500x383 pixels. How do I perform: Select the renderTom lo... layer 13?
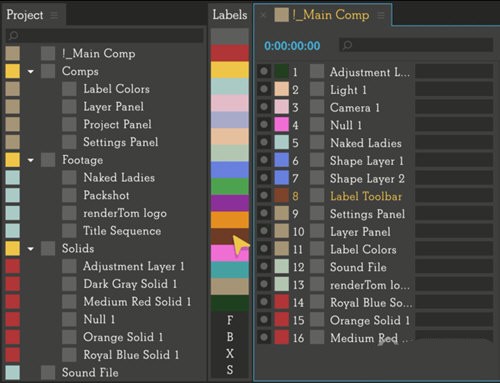click(x=370, y=285)
